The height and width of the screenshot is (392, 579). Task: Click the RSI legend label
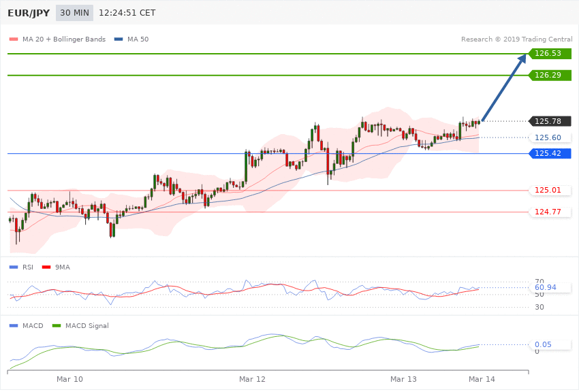tap(28, 267)
